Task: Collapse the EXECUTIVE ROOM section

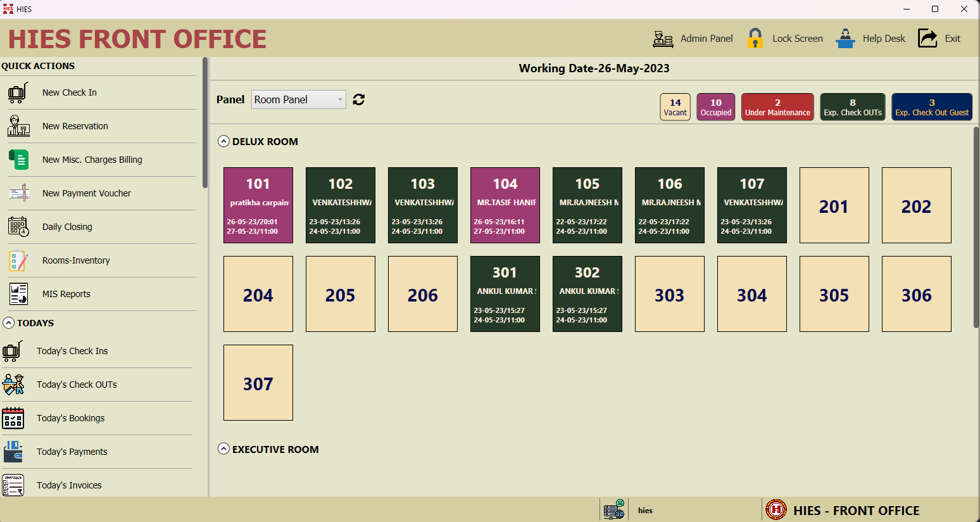Action: 223,449
